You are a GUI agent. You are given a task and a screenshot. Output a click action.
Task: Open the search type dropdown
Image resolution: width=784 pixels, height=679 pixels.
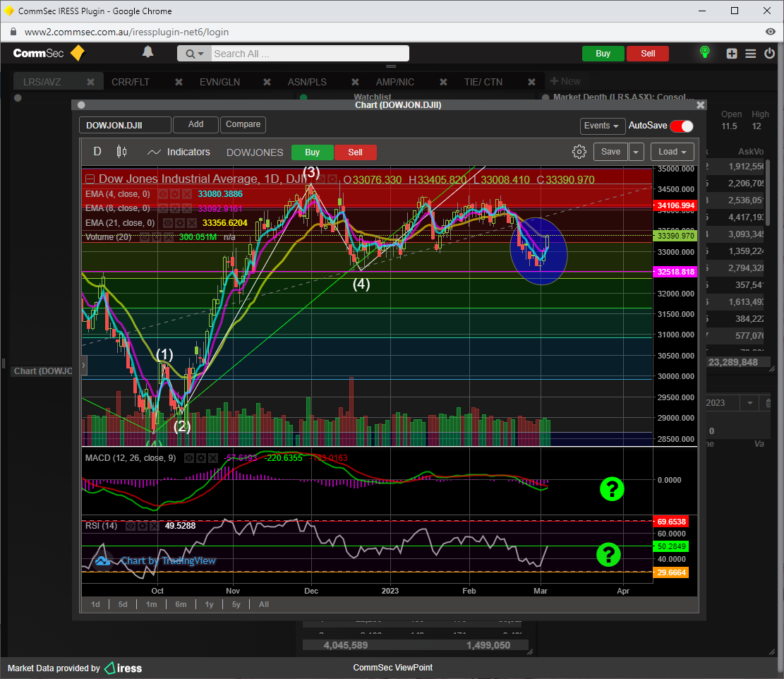coord(195,54)
